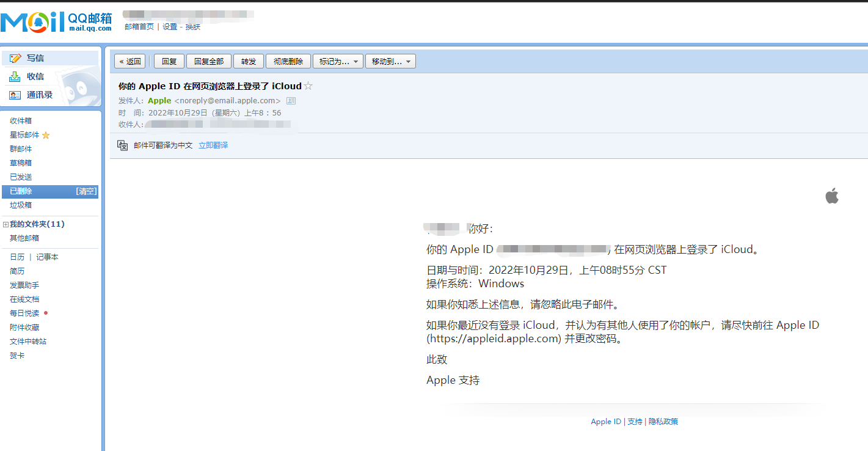Click the QQ Mail logo

56,22
